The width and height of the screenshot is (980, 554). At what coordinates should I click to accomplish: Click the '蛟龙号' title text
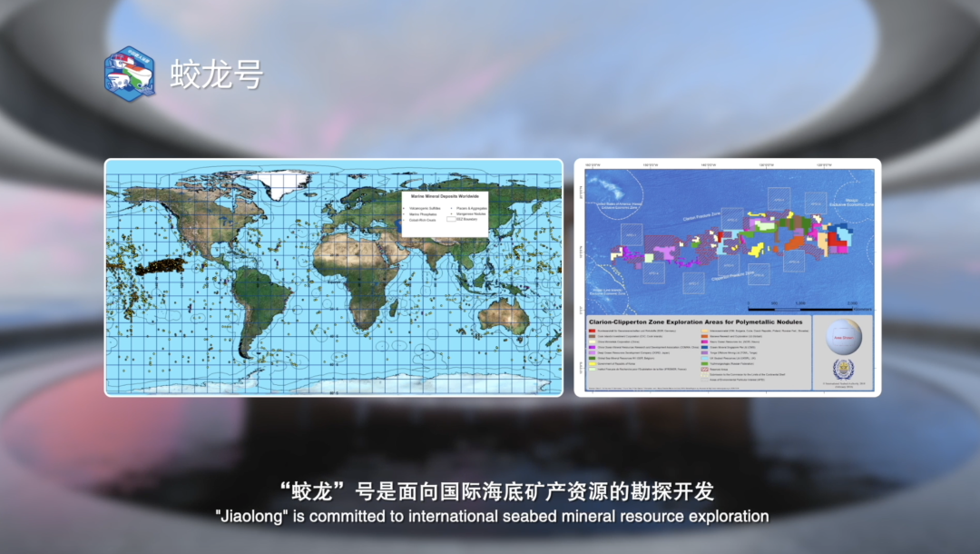point(217,74)
